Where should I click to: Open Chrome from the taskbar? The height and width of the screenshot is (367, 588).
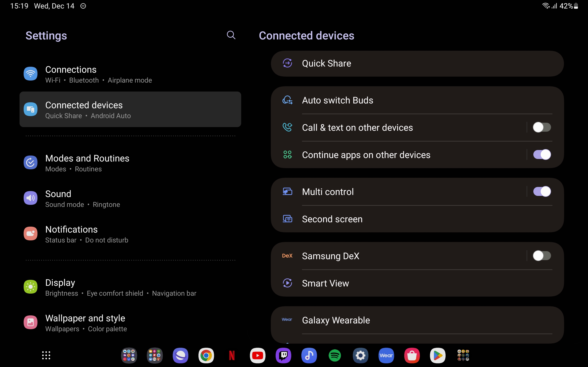206,356
